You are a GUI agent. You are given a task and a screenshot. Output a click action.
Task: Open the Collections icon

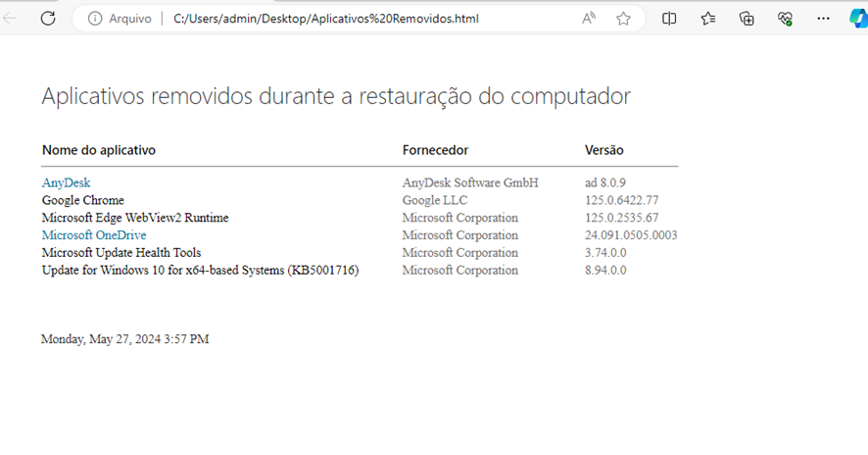click(x=747, y=19)
